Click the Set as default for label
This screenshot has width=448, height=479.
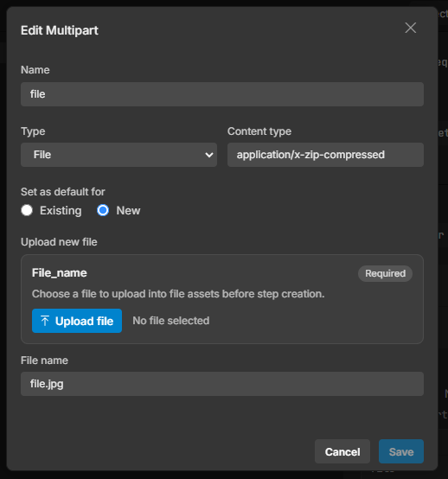pos(63,192)
